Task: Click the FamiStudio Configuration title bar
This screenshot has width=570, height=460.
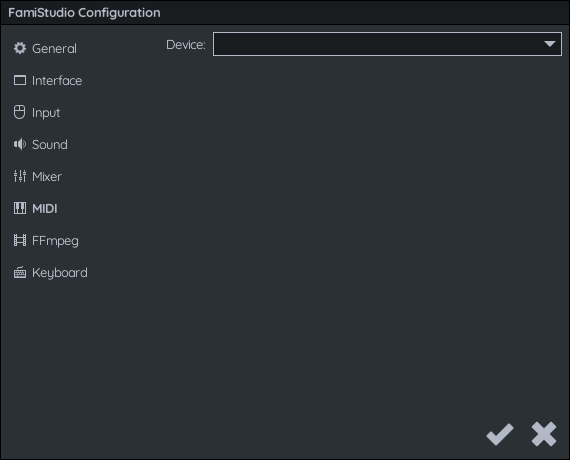Action: coord(285,13)
